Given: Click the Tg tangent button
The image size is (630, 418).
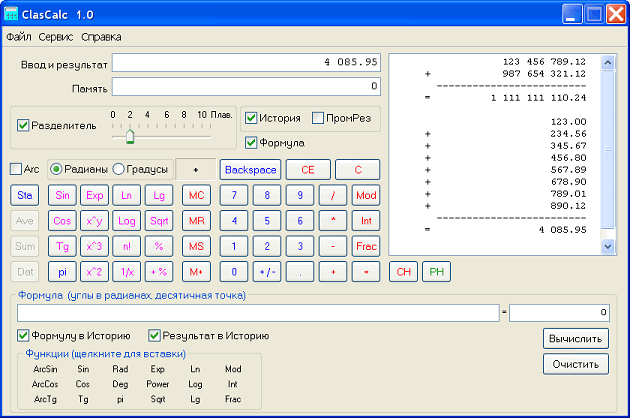Looking at the screenshot, I should click(x=62, y=246).
